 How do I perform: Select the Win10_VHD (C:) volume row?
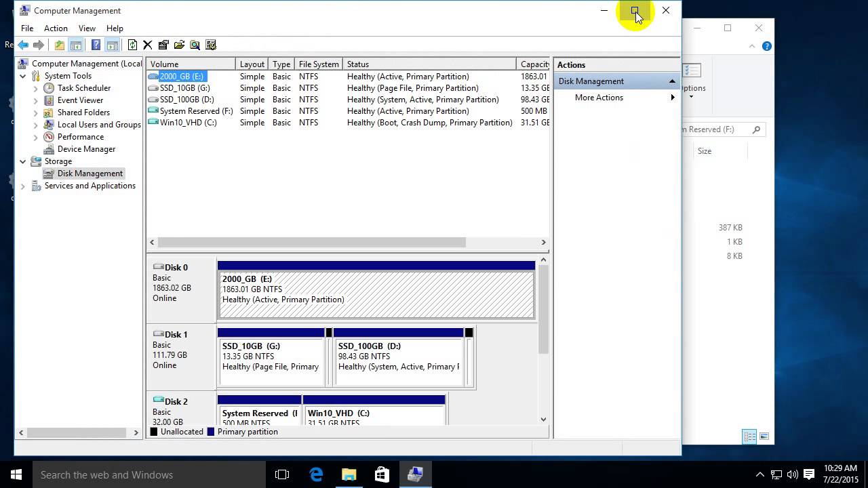[348, 123]
